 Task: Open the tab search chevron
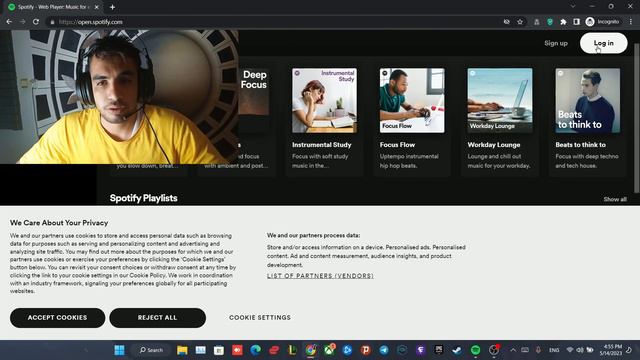click(x=573, y=7)
